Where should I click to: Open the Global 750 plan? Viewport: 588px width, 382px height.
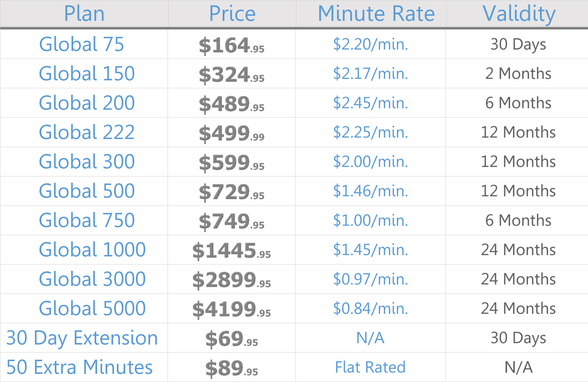87,220
